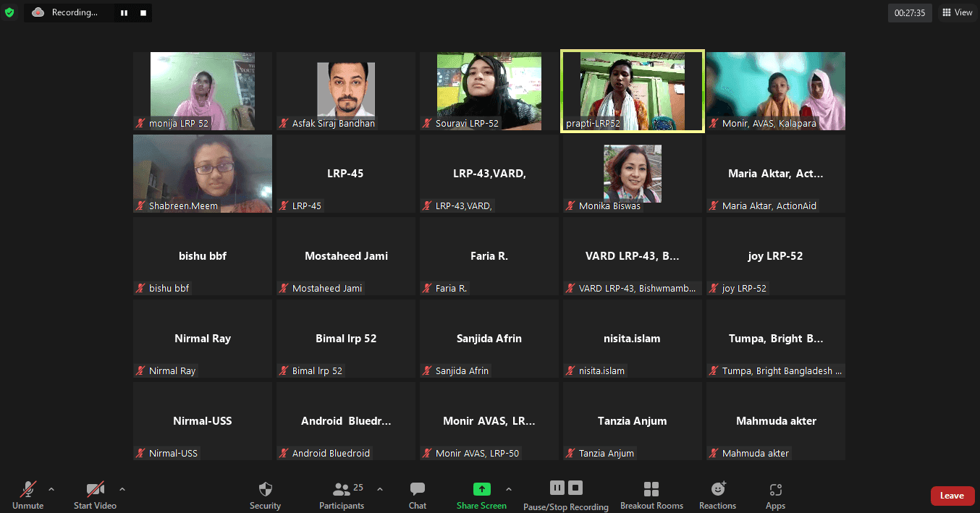Expand video options arrow beside Start Video
The height and width of the screenshot is (513, 980).
point(122,489)
